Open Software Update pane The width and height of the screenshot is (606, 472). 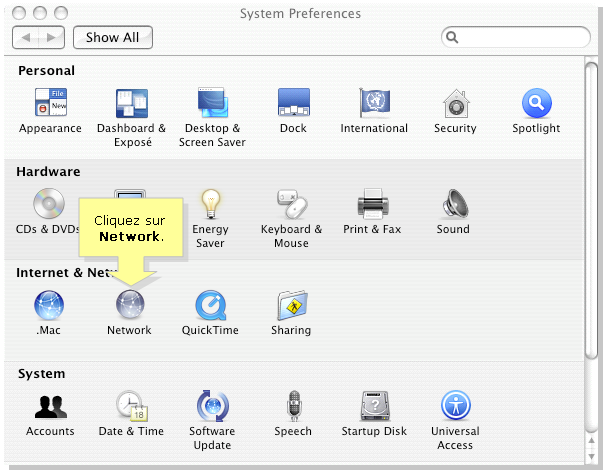pos(212,406)
